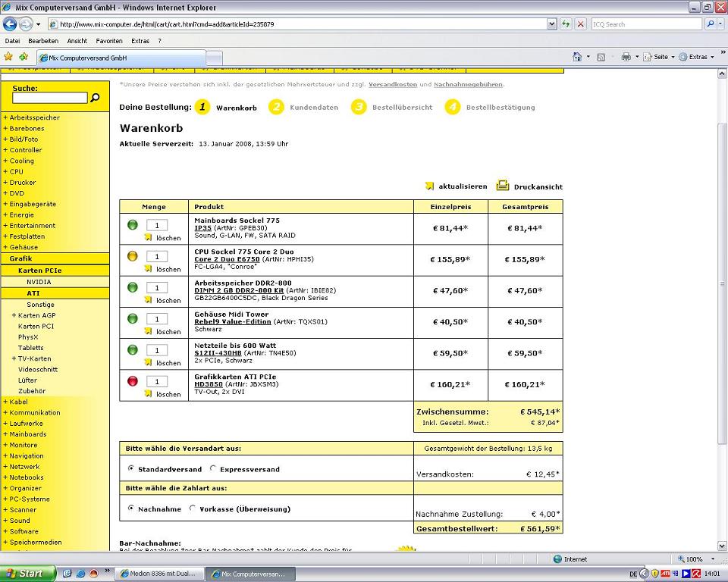Click the browser address bar

297,24
